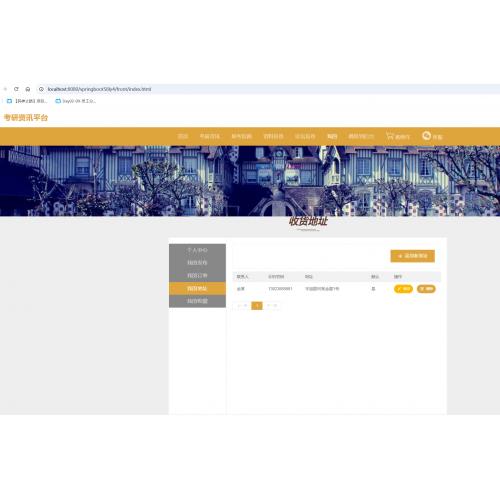Click the orange add new address button
The height and width of the screenshot is (500, 500).
(x=413, y=256)
